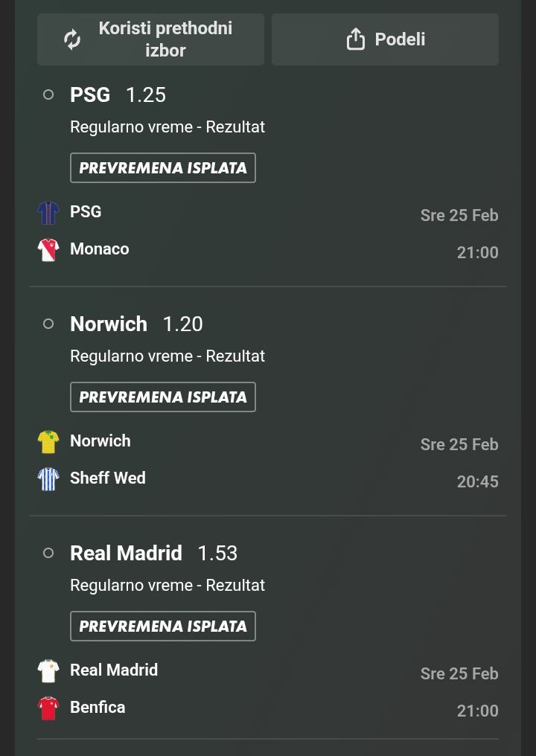Screen dimensions: 536x756
Task: Click the Norwich yellow jersey icon
Action: click(x=48, y=442)
